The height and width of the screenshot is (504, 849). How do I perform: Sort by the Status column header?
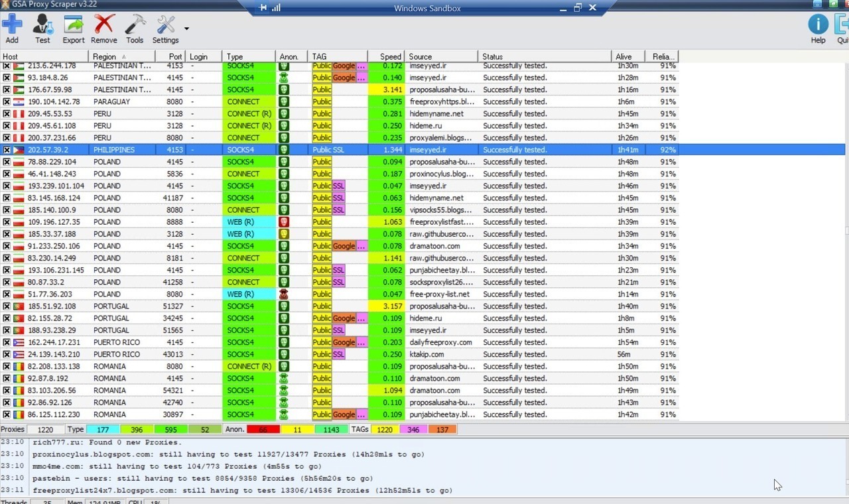[545, 56]
